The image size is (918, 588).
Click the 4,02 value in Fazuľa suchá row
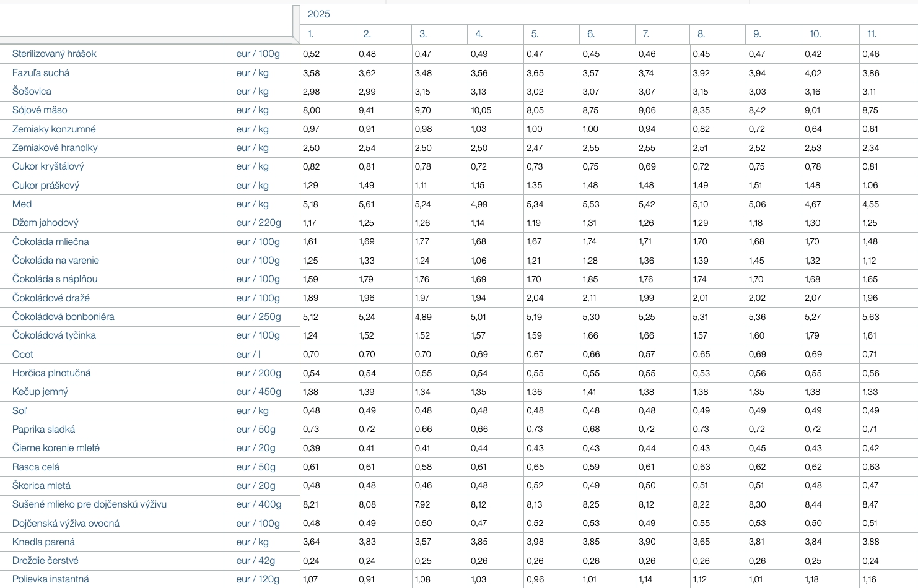(813, 73)
